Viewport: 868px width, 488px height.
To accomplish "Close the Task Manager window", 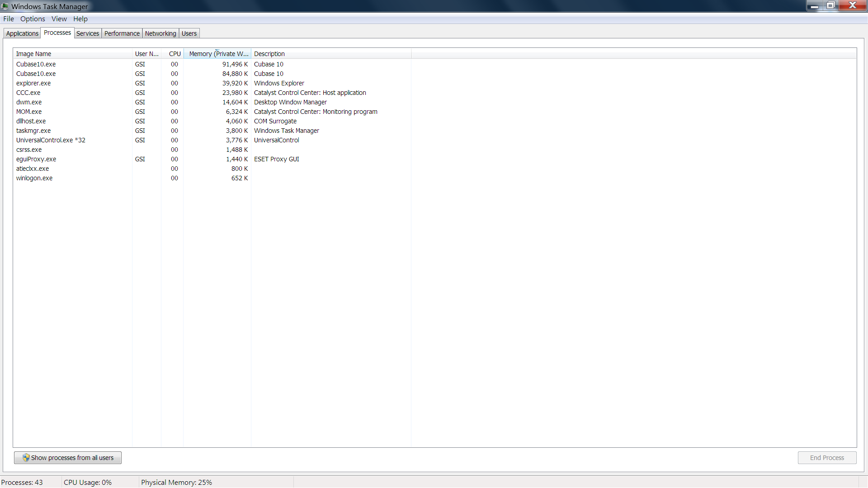I will click(x=853, y=5).
